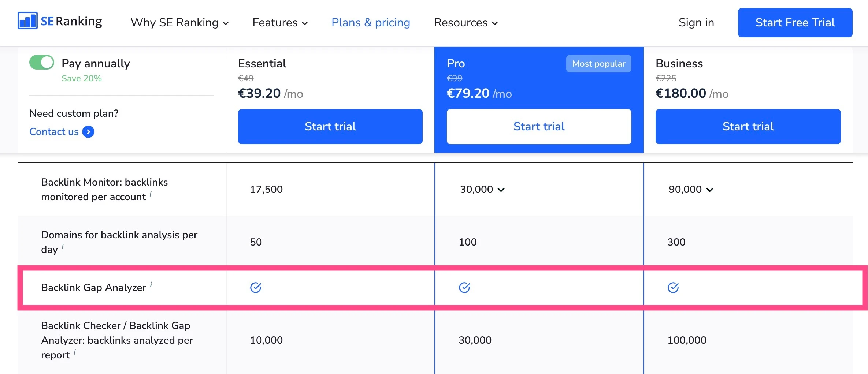
Task: Open the Pro 30,000 backlinks dropdown
Action: click(482, 190)
